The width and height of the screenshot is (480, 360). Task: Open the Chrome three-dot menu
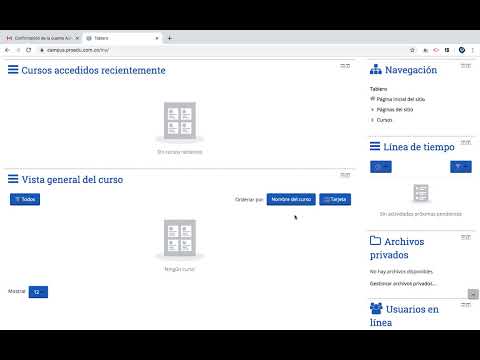tap(473, 50)
